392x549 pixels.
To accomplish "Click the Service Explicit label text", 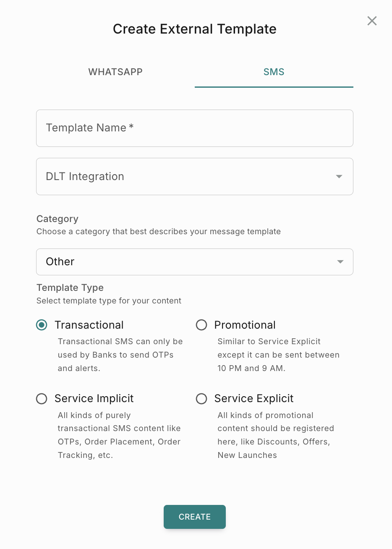I will point(253,398).
